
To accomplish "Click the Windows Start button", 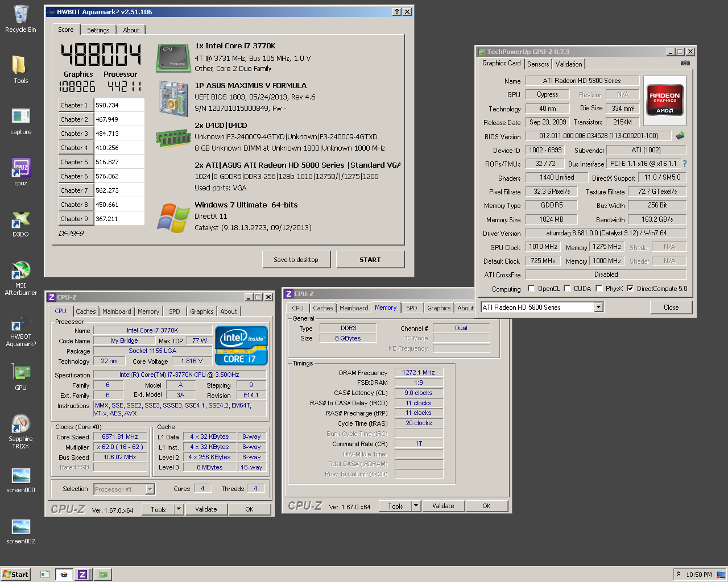I will coord(15,575).
